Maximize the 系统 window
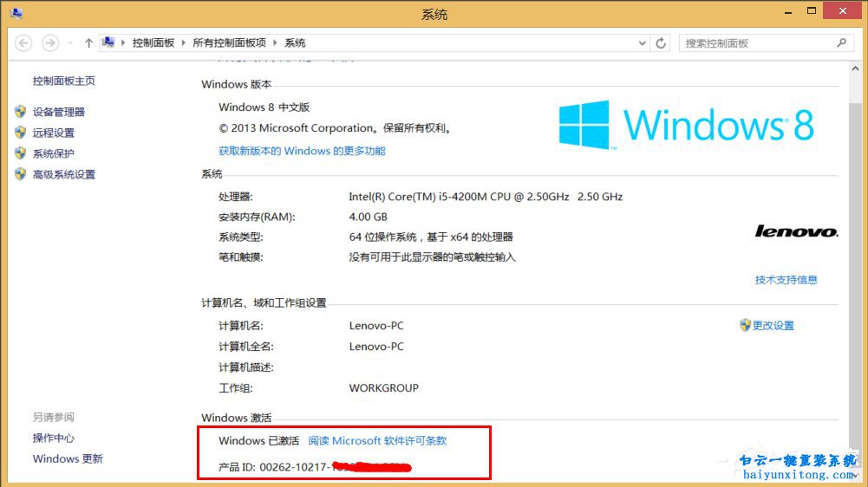This screenshot has height=487, width=868. click(812, 11)
